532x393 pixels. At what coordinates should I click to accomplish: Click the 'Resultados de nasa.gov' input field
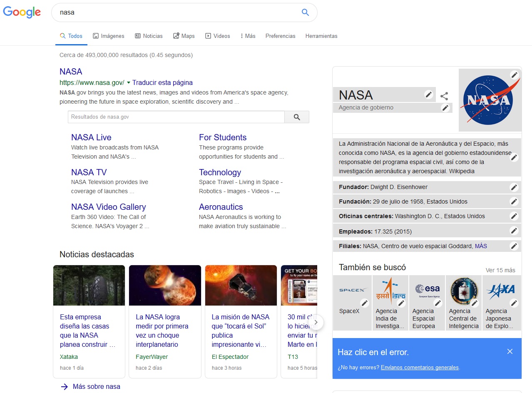point(176,117)
